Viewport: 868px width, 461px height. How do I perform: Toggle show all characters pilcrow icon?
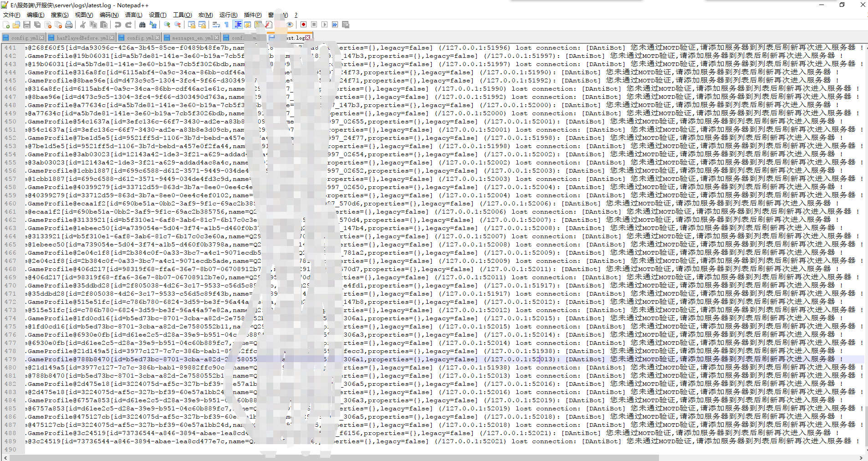[226, 25]
